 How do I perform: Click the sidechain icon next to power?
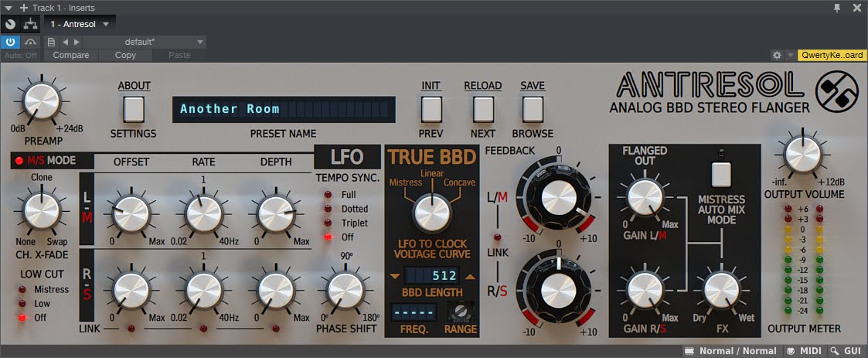(x=30, y=42)
